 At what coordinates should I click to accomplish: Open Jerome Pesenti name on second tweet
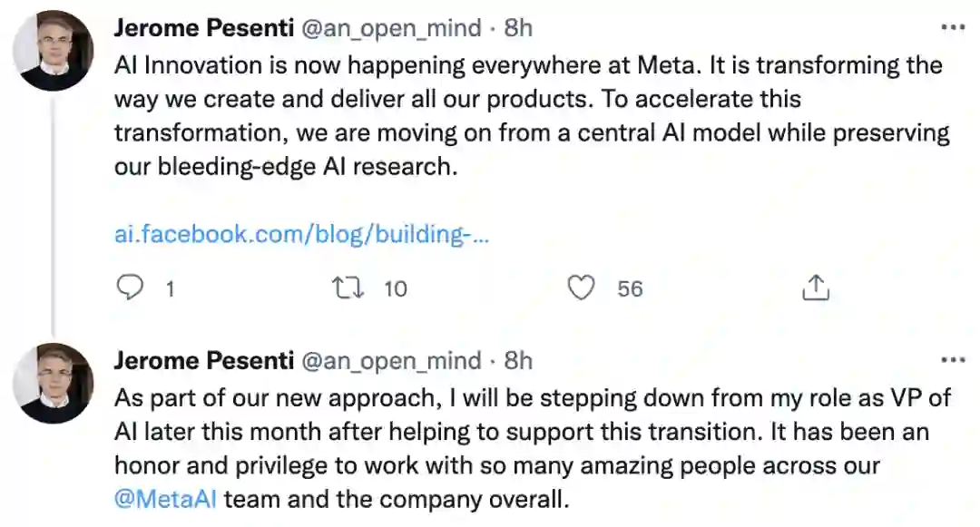click(203, 361)
